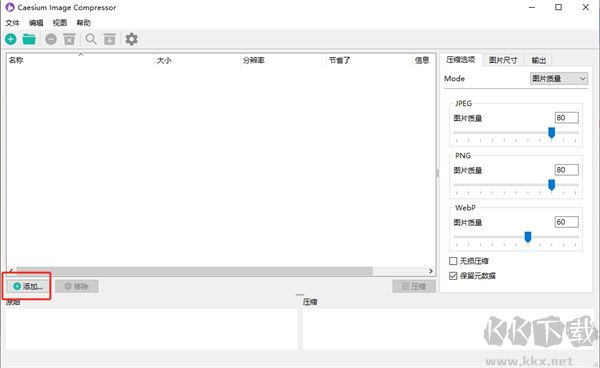Click the WebP quality slider handle
The height and width of the screenshot is (368, 600).
coord(528,237)
